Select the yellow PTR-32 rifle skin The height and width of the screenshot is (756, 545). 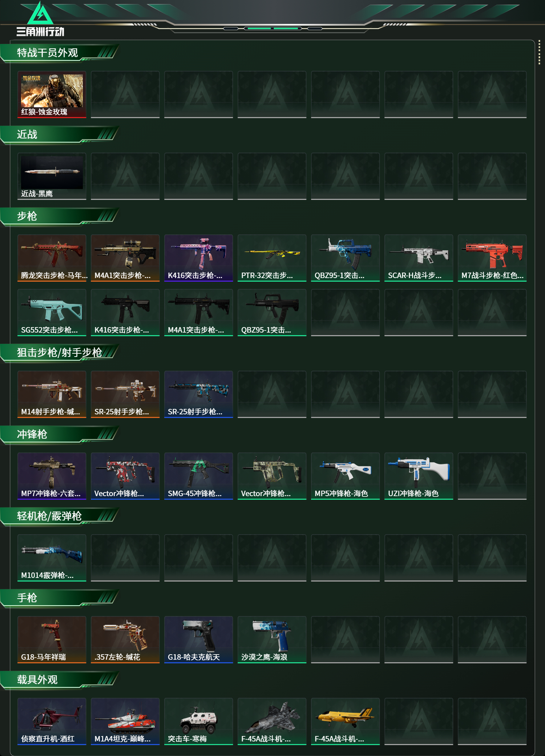[272, 258]
